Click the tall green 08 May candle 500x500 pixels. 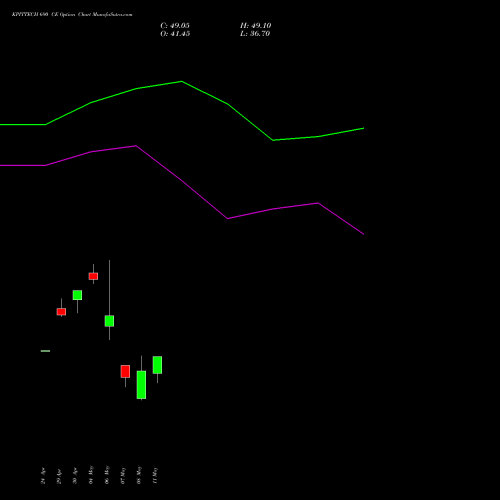pos(141,385)
